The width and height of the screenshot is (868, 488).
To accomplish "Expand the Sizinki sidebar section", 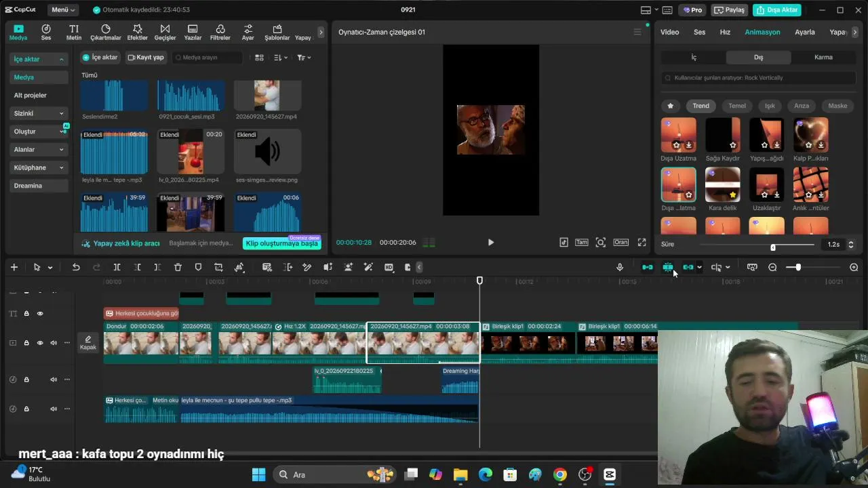I will (x=39, y=113).
